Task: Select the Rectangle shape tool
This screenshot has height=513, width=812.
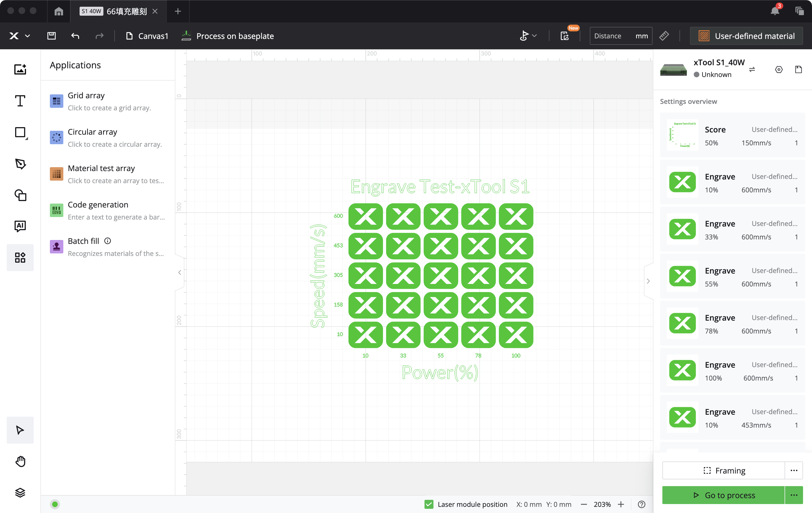Action: pos(20,132)
